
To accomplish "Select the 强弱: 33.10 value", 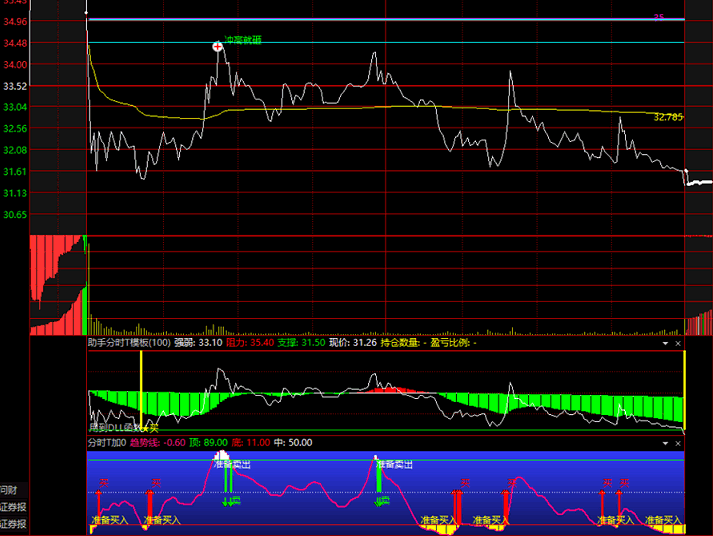I will tap(198, 343).
